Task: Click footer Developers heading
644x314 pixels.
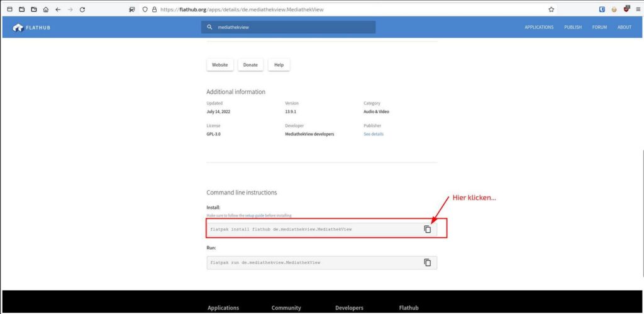Action: (349, 308)
